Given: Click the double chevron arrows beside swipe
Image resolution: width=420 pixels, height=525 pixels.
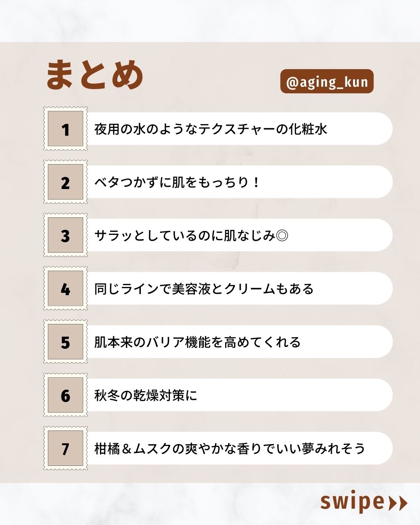Looking at the screenshot, I should (398, 503).
